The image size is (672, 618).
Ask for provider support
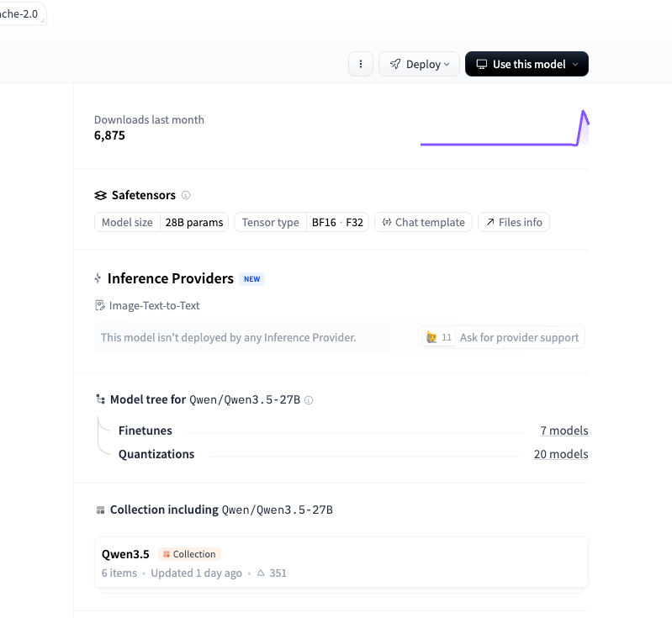pos(519,338)
